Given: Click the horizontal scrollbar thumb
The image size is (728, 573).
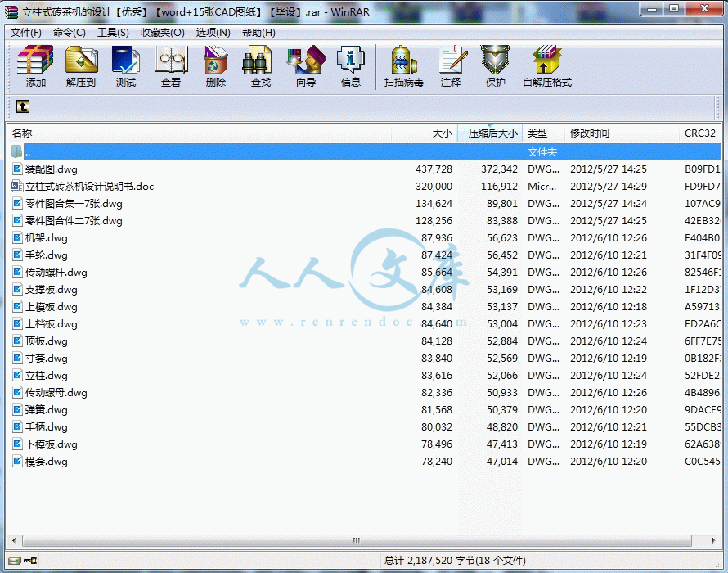Looking at the screenshot, I should pyautogui.click(x=357, y=540).
